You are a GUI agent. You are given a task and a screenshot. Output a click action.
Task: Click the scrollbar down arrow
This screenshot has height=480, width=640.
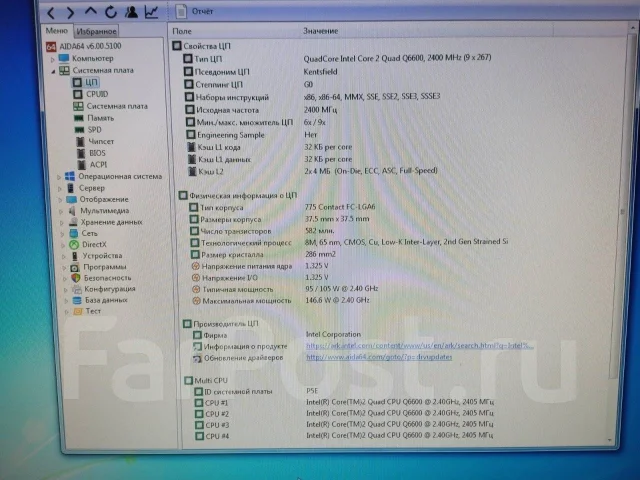pos(610,440)
